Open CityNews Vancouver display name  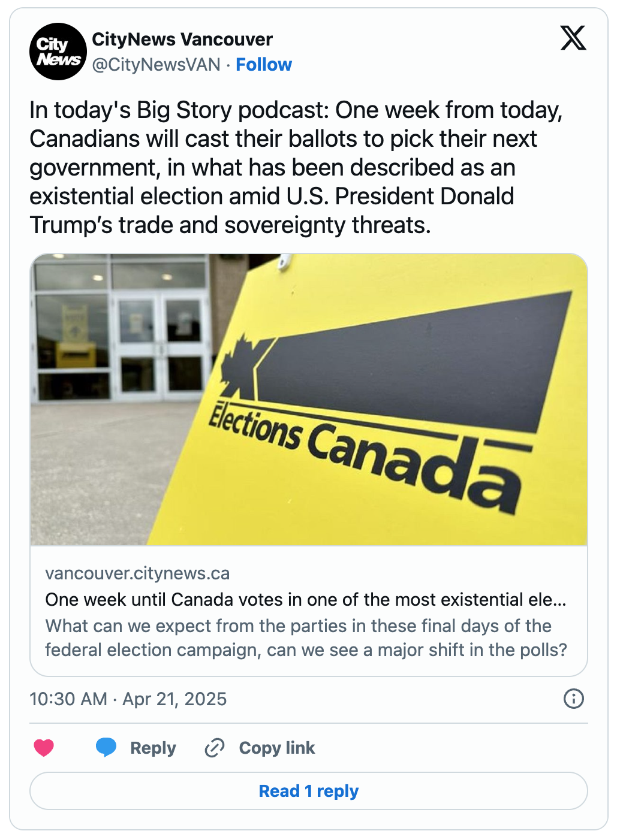tap(182, 40)
